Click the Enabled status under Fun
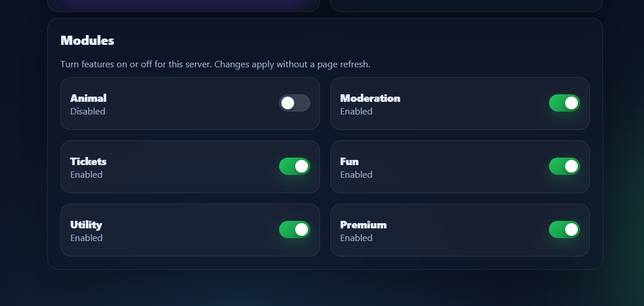The width and height of the screenshot is (644, 306). (356, 175)
